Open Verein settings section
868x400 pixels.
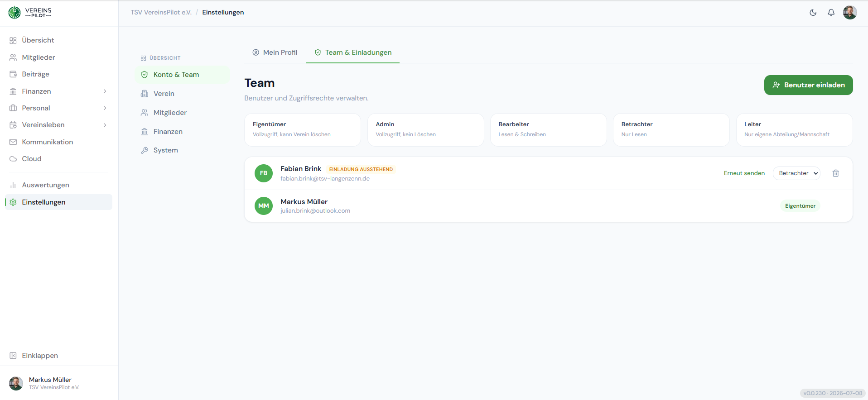click(x=182, y=94)
